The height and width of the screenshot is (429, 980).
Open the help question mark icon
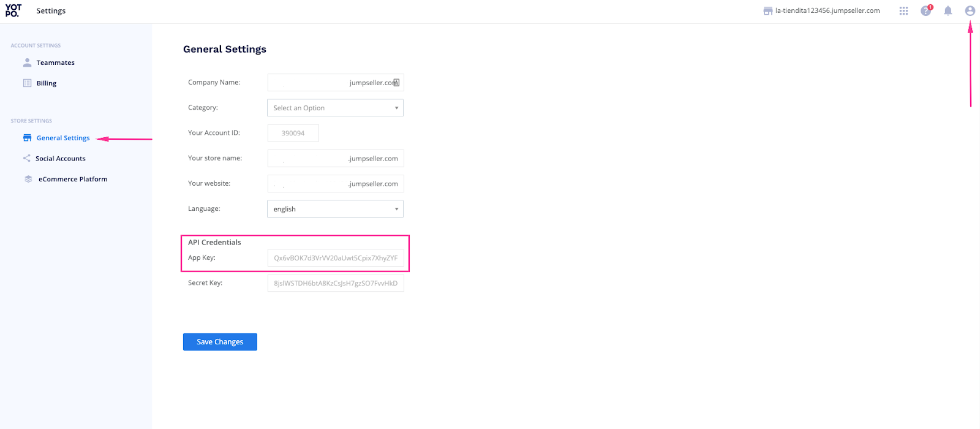[x=925, y=11]
